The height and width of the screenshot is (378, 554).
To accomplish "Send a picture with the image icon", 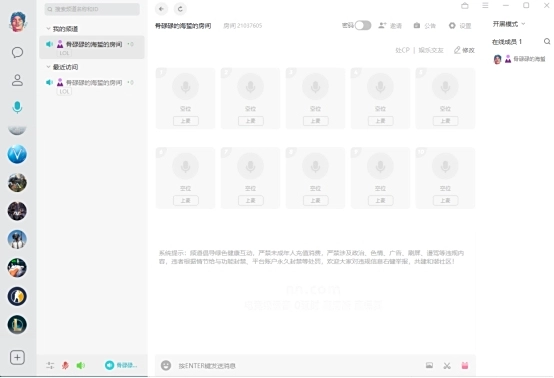I will [x=429, y=365].
